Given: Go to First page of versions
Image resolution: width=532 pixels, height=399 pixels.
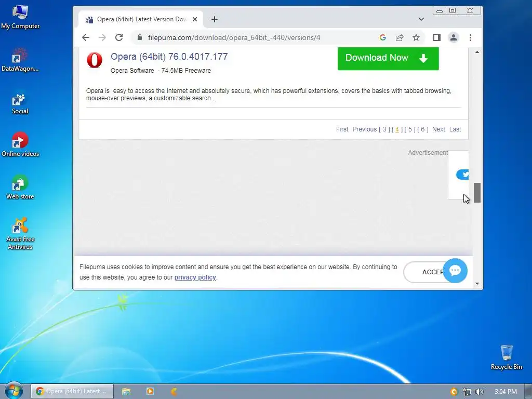Looking at the screenshot, I should 342,129.
